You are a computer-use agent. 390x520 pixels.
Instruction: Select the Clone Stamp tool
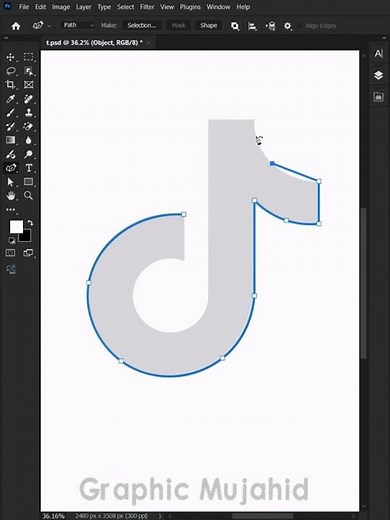coord(28,113)
